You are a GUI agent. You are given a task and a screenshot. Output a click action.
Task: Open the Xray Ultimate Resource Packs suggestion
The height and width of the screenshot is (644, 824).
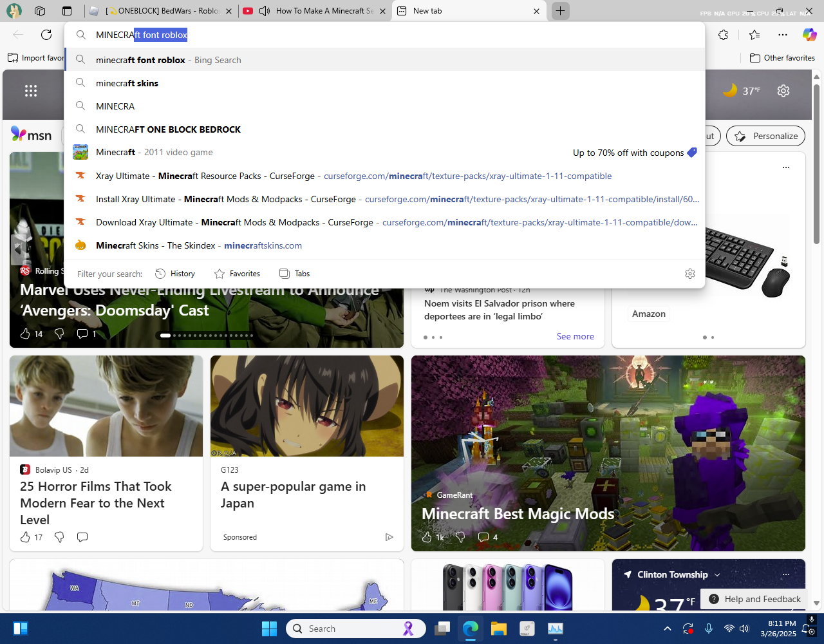[385, 176]
